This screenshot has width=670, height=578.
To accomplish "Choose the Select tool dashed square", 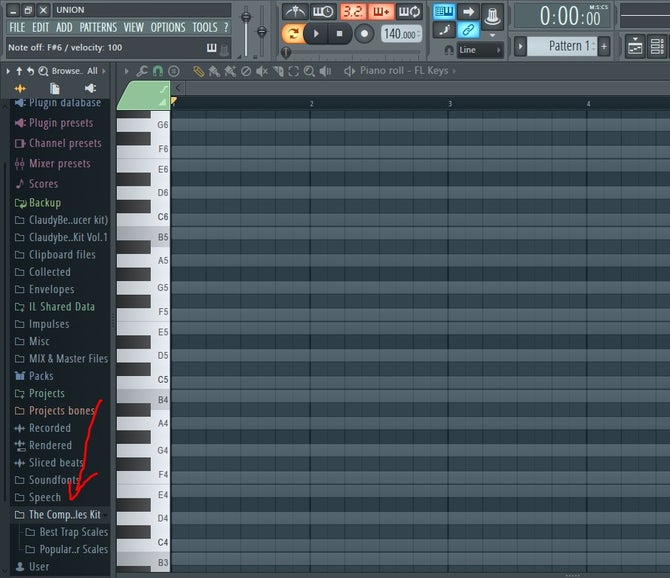I will (294, 71).
